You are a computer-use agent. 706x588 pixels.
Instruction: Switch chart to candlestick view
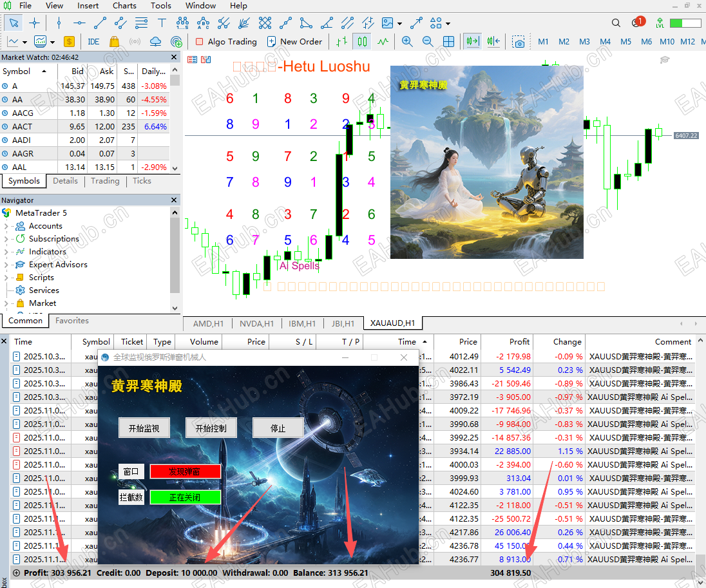pyautogui.click(x=362, y=42)
